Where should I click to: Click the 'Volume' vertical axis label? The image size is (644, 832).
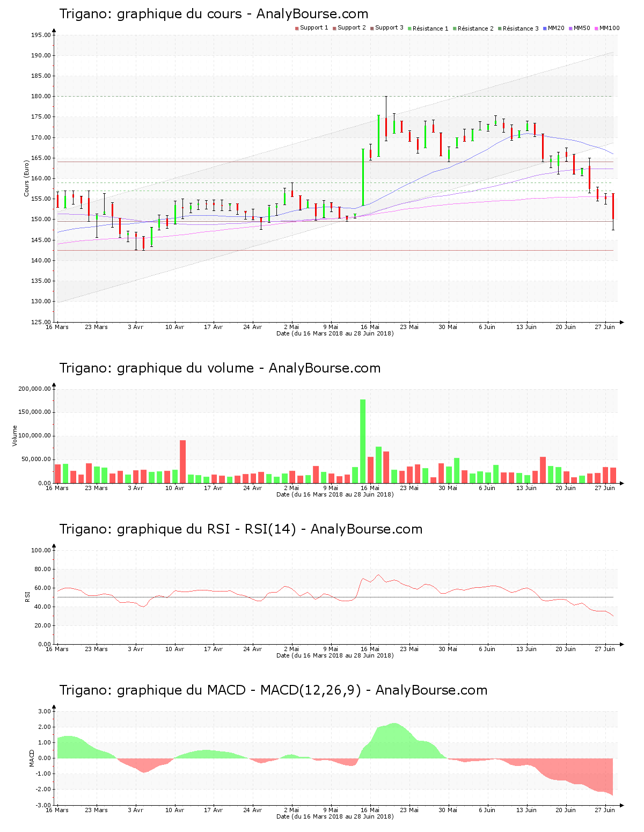tap(15, 436)
